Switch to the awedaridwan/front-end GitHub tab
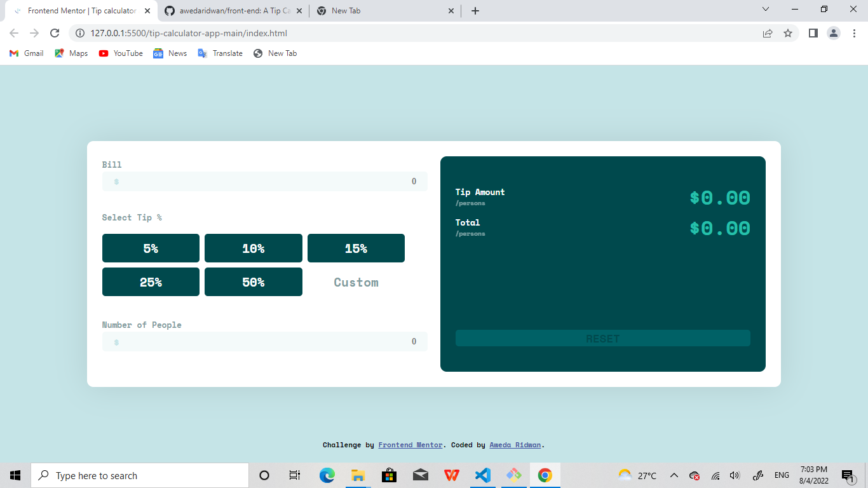This screenshot has height=488, width=868. coord(233,11)
